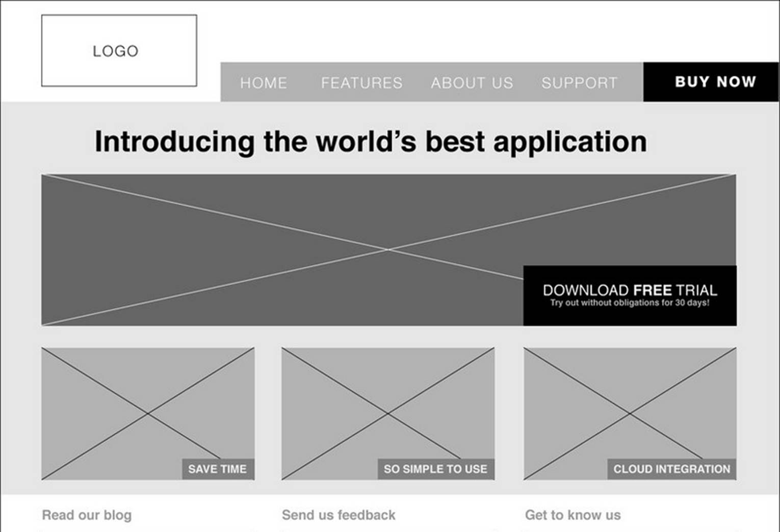This screenshot has width=780, height=532.
Task: Visit the 'Get to know us' link
Action: pos(573,515)
